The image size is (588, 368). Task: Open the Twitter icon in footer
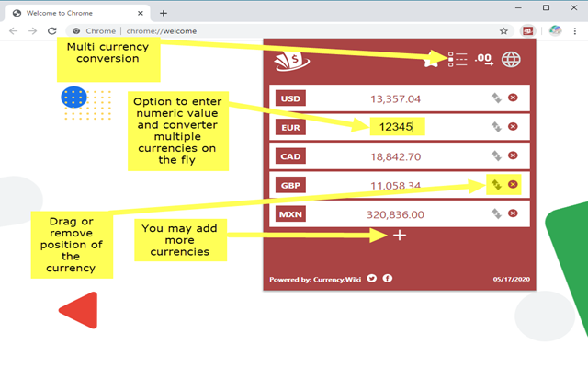tap(371, 278)
